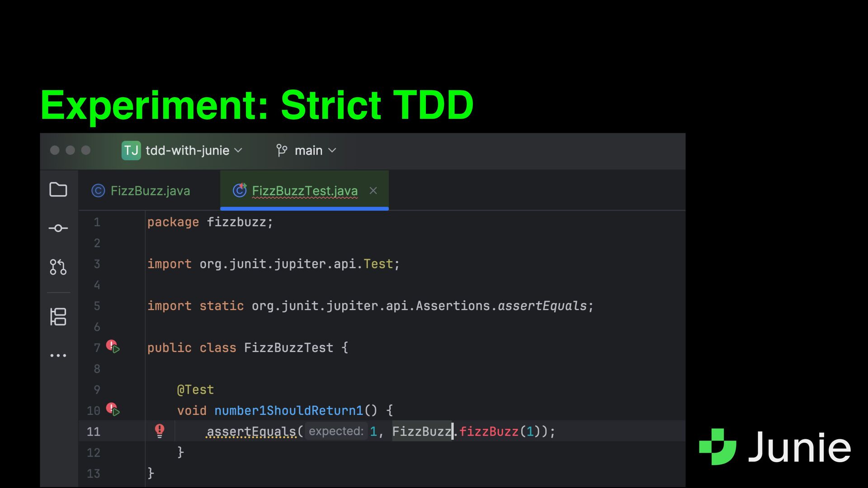Open the Project folder tool window
Viewport: 868px width, 488px height.
coord(58,190)
